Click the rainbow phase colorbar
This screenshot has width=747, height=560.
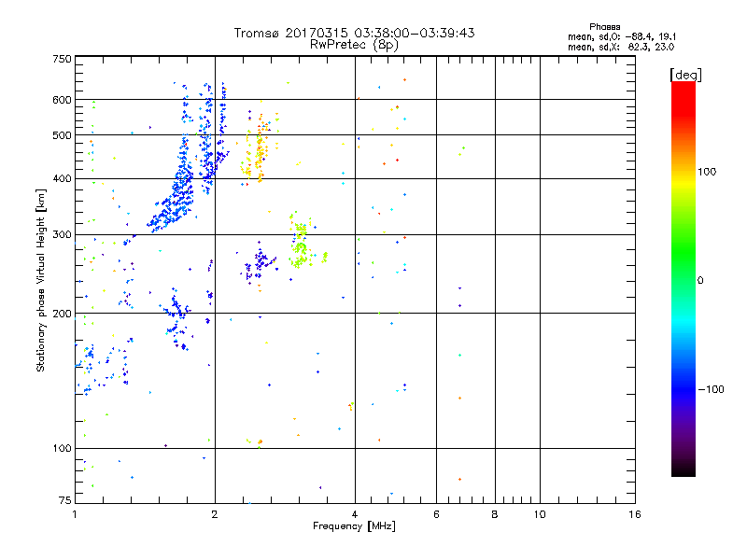pyautogui.click(x=684, y=279)
